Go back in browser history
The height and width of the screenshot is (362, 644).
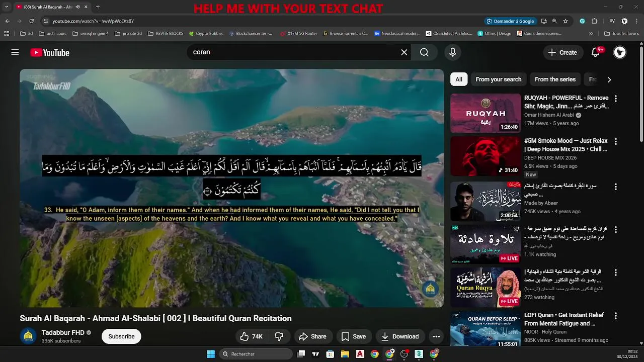[7, 21]
